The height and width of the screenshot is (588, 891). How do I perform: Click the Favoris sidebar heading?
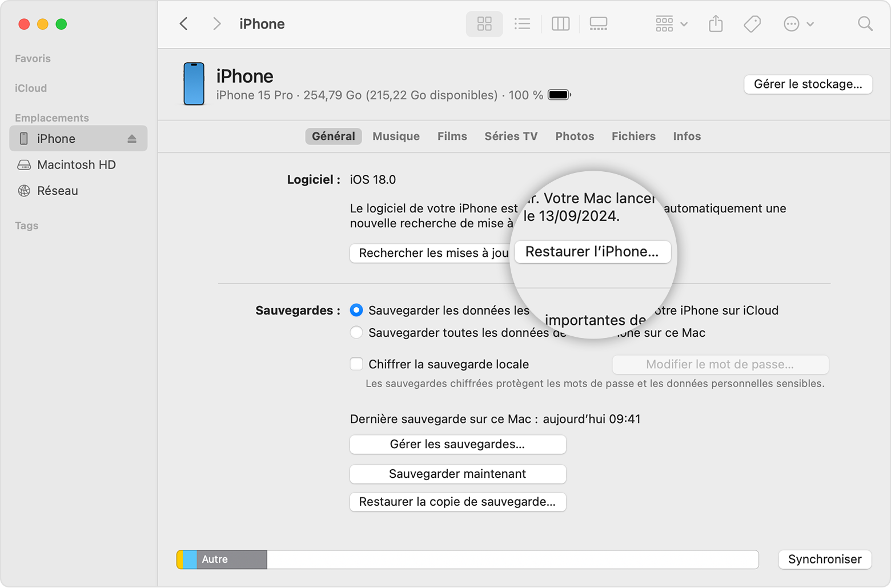(33, 59)
